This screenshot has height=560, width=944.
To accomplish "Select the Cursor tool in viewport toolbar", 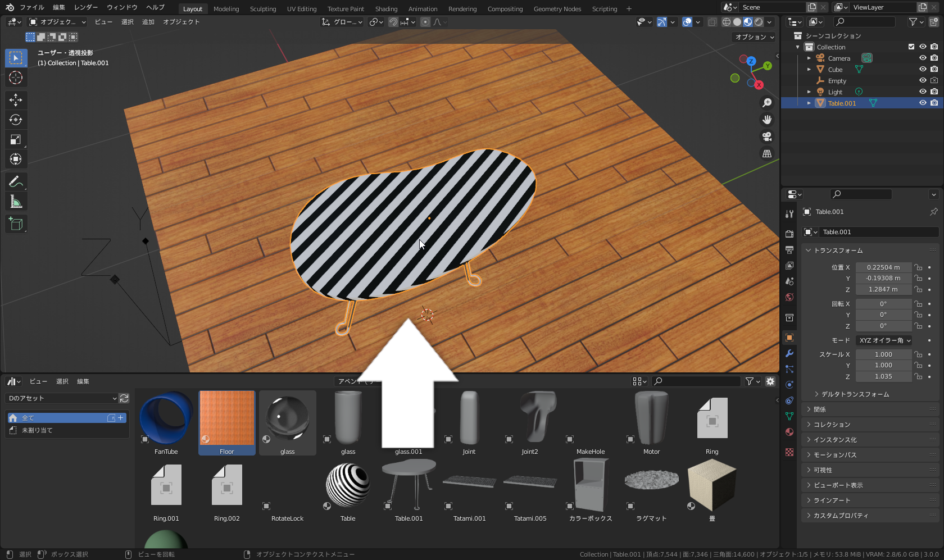I will coord(16,78).
